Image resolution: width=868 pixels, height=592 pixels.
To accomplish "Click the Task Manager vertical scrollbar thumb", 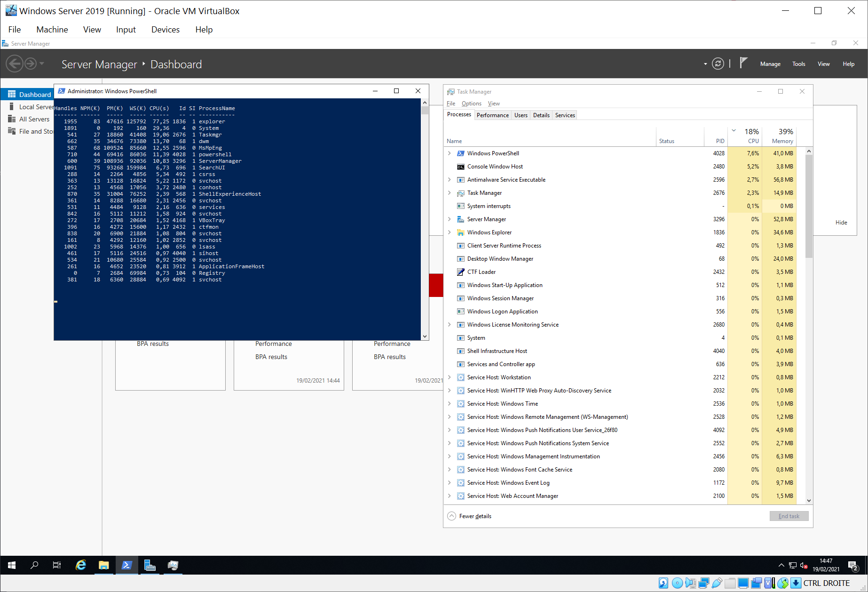I will [809, 207].
